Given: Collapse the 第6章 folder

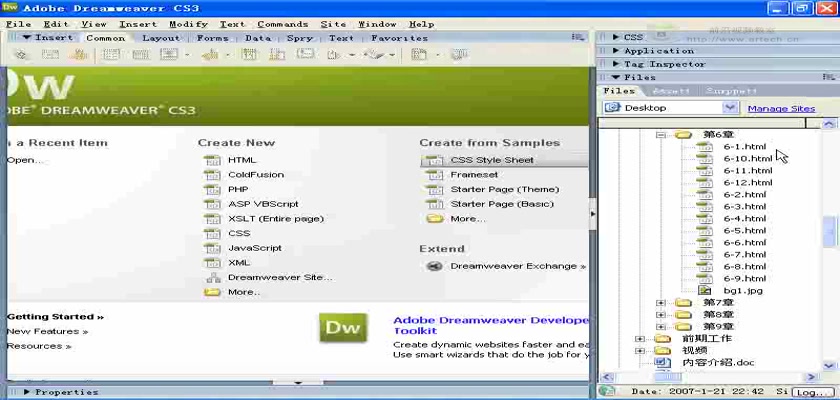Looking at the screenshot, I should click(661, 135).
